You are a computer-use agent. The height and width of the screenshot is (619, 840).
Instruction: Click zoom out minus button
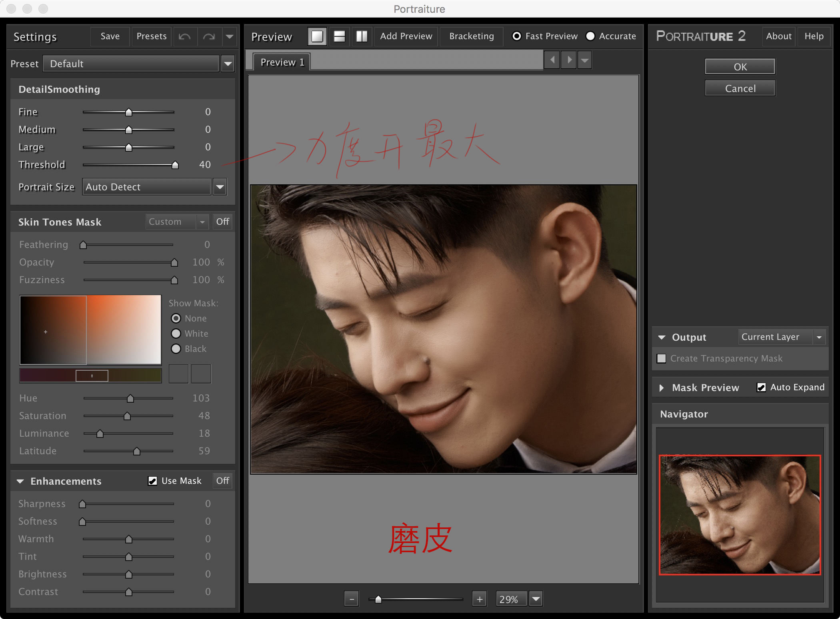[351, 599]
